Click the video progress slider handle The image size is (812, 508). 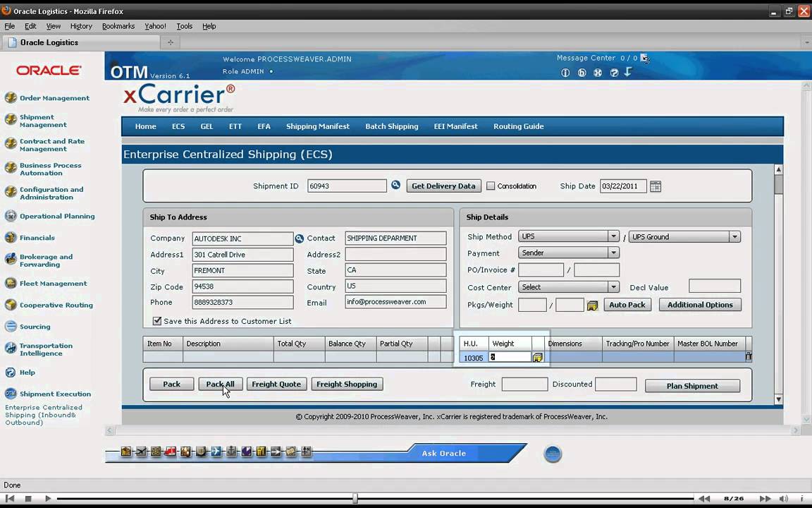(x=355, y=498)
